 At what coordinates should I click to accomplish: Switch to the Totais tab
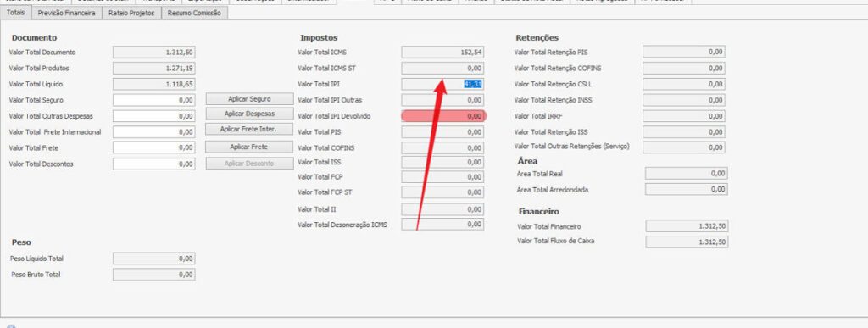(x=16, y=13)
